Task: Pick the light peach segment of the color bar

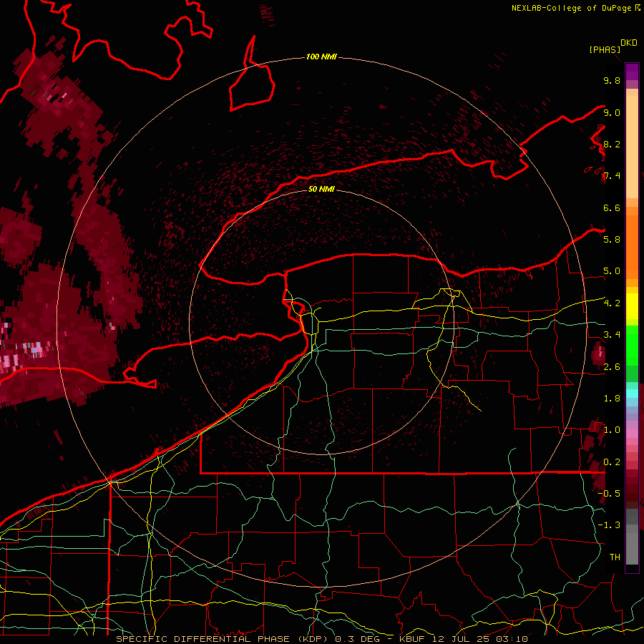Action: coord(632,147)
